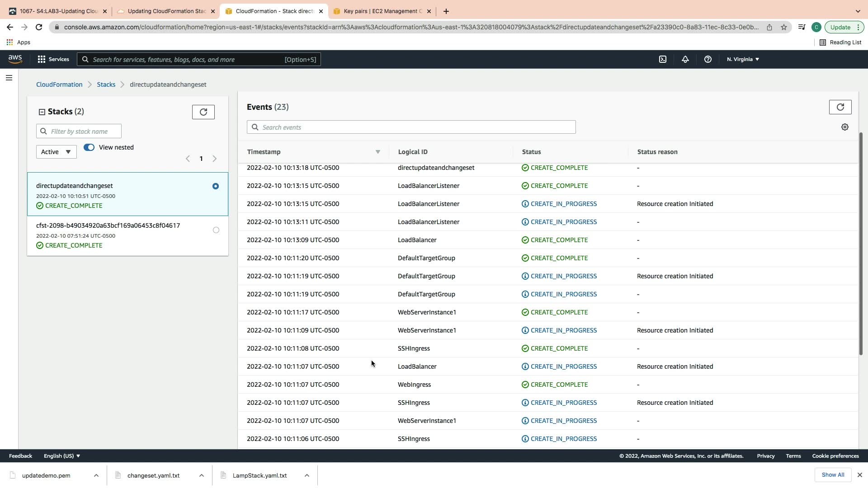Select directupdateandchangeset stack radio button
This screenshot has width=868, height=488.
click(216, 186)
